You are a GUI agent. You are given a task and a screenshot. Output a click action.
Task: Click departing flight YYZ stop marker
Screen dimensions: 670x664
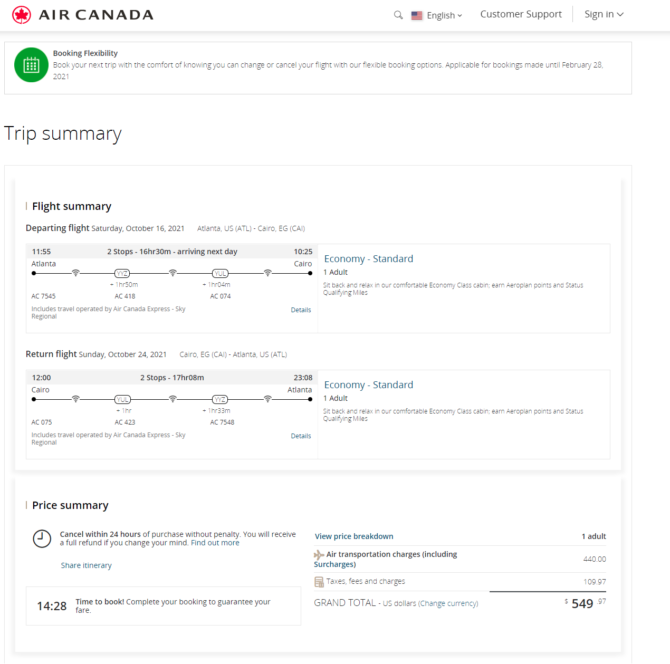(x=122, y=273)
